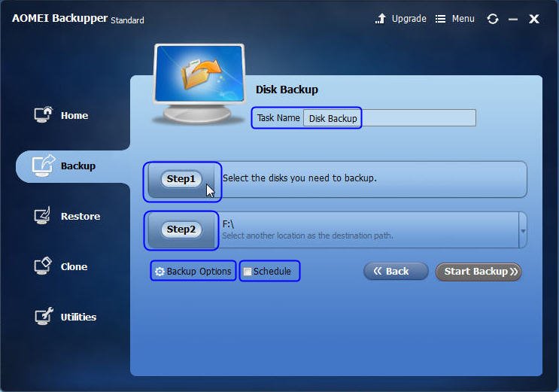Open the Clone label in sidebar
559x392 pixels.
click(x=74, y=267)
